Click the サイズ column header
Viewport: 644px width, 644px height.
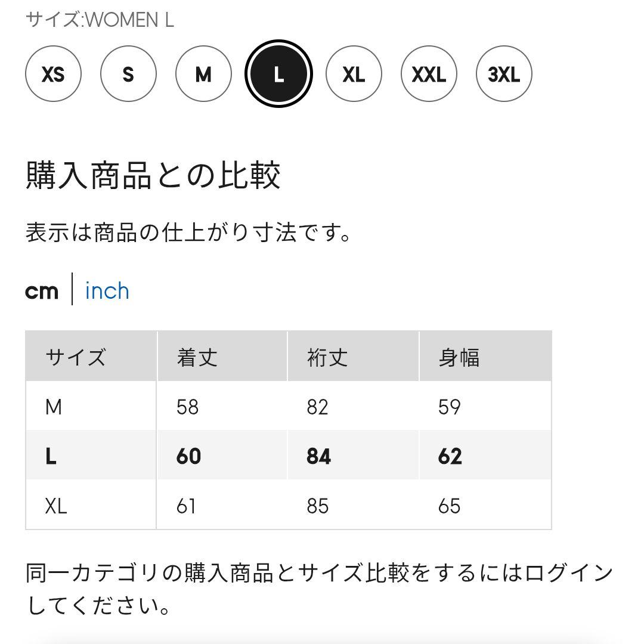(76, 357)
